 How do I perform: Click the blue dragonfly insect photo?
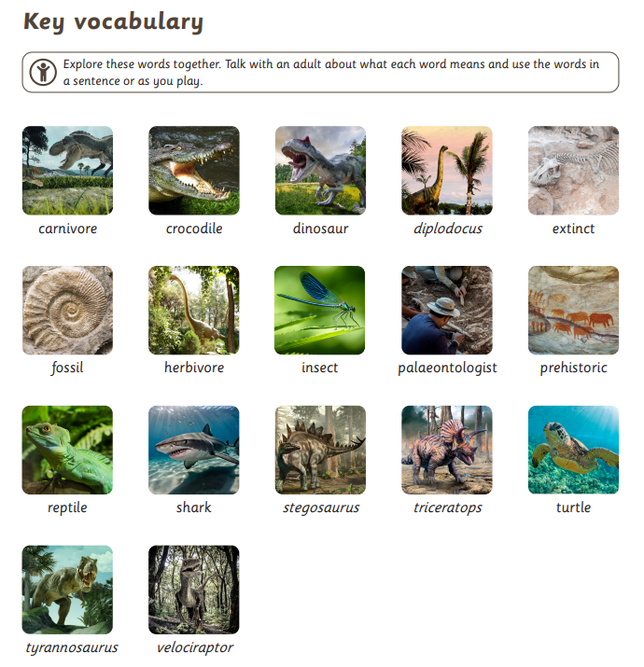coord(319,310)
